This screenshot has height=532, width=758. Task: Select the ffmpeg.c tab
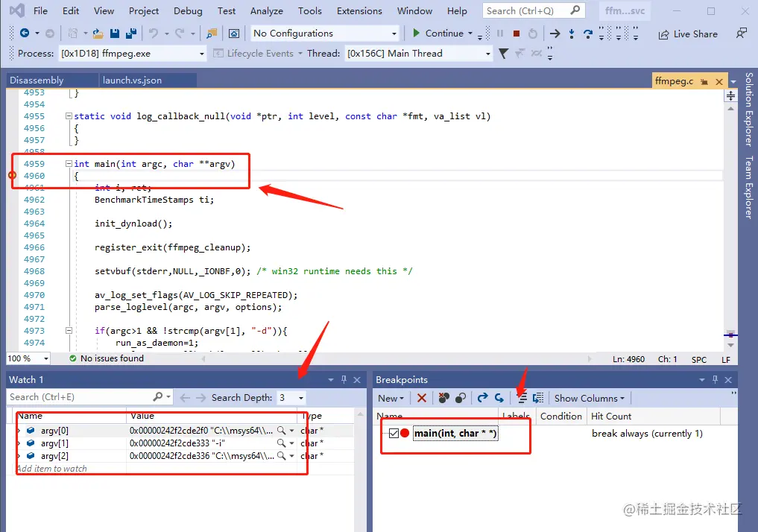point(674,81)
